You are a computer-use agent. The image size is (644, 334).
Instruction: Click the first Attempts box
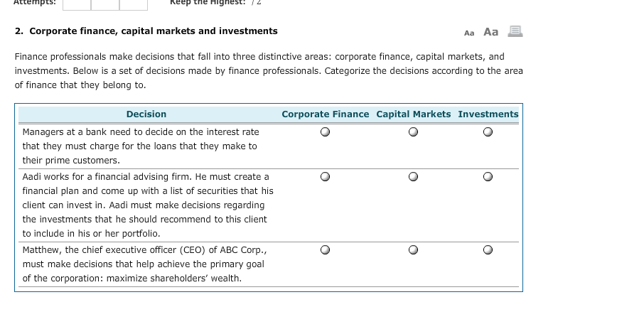77,4
